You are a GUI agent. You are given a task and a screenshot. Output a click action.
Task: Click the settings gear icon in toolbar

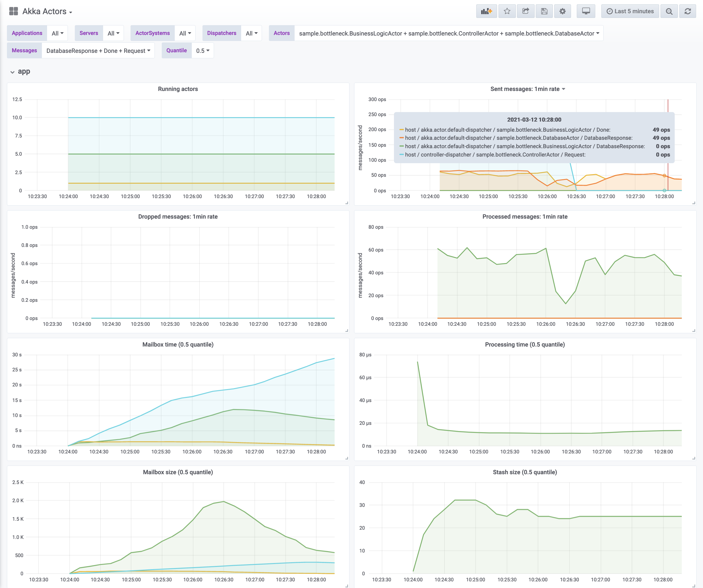(x=562, y=11)
